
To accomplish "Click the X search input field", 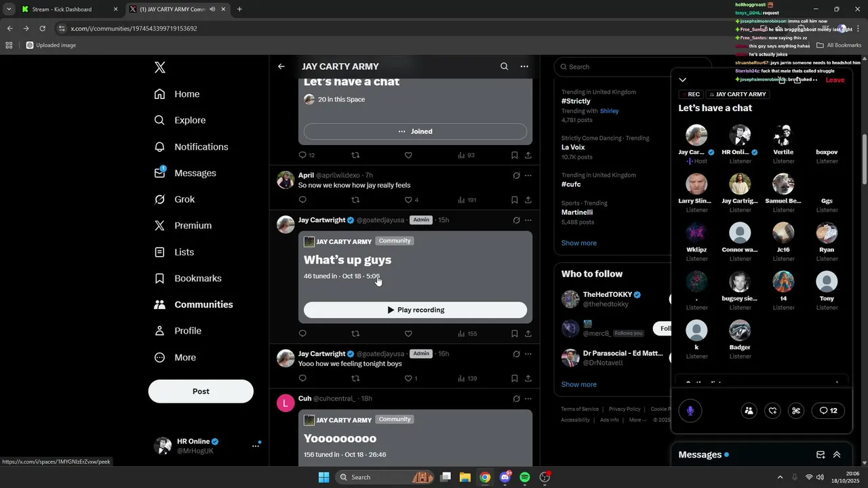I will pyautogui.click(x=632, y=66).
